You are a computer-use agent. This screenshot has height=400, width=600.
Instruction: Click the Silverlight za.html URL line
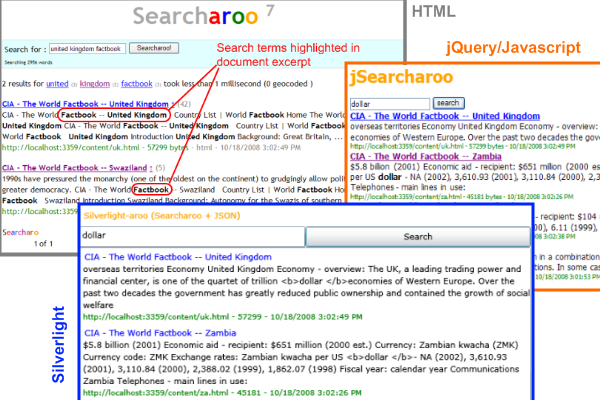(222, 393)
